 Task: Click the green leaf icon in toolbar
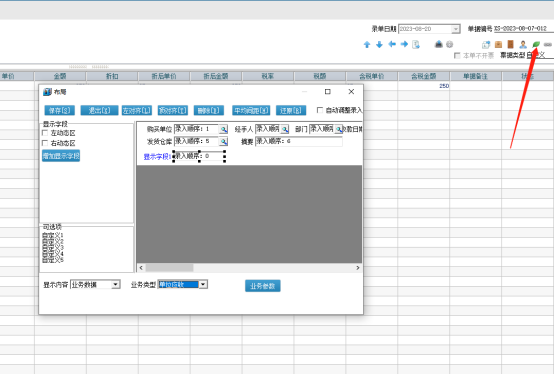point(536,44)
